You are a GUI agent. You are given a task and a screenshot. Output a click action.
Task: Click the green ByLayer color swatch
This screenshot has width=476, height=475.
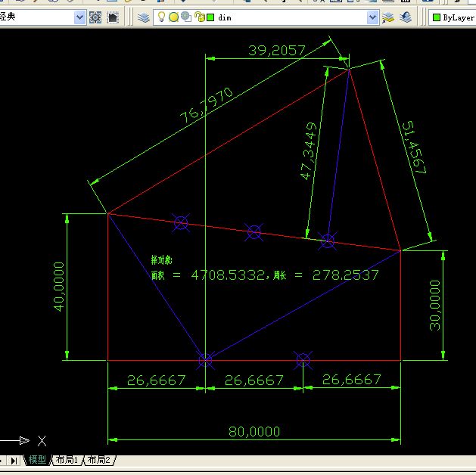(x=436, y=17)
